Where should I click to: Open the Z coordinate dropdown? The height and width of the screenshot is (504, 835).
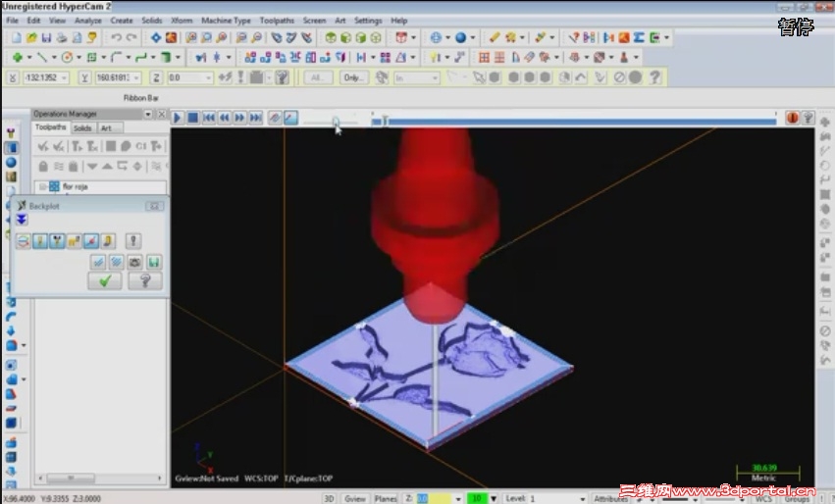[209, 77]
